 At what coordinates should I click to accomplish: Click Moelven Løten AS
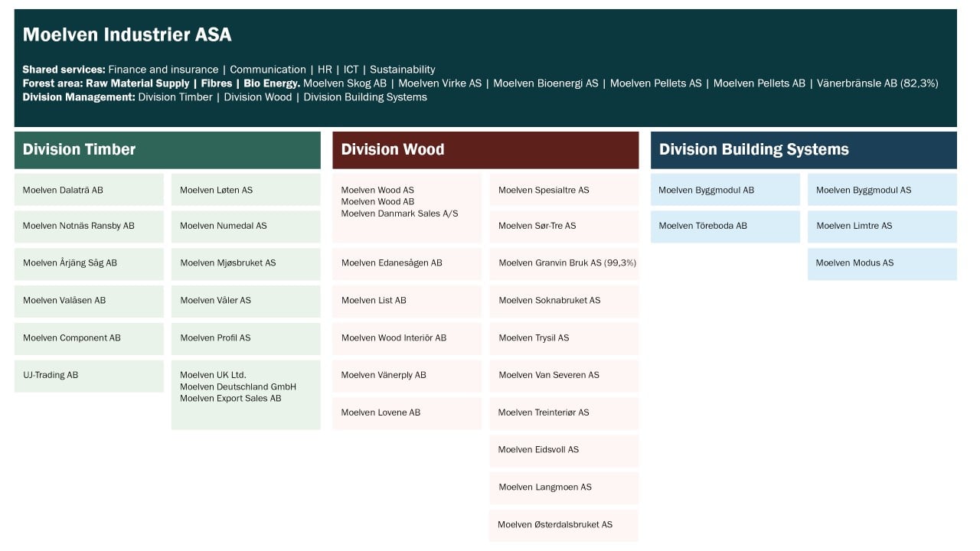tap(246, 190)
